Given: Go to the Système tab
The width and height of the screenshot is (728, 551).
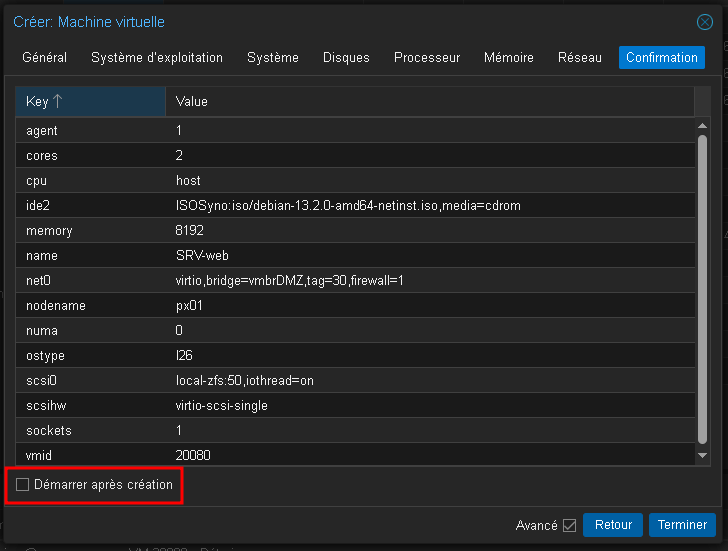Looking at the screenshot, I should pyautogui.click(x=273, y=58).
